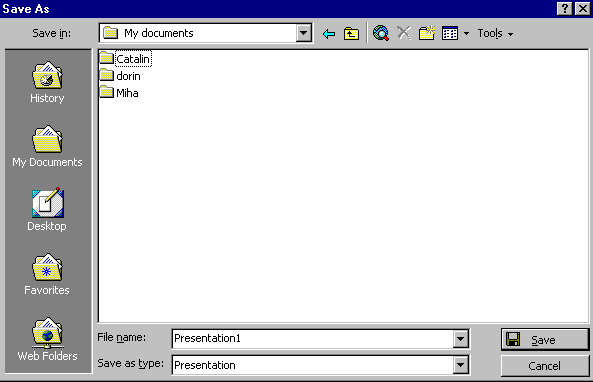Screen dimensions: 593x382
Task: Click the Cancel button
Action: [545, 366]
